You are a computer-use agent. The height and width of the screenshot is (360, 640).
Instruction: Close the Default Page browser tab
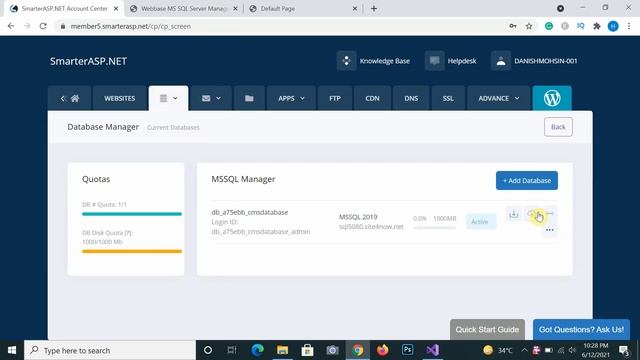click(355, 9)
